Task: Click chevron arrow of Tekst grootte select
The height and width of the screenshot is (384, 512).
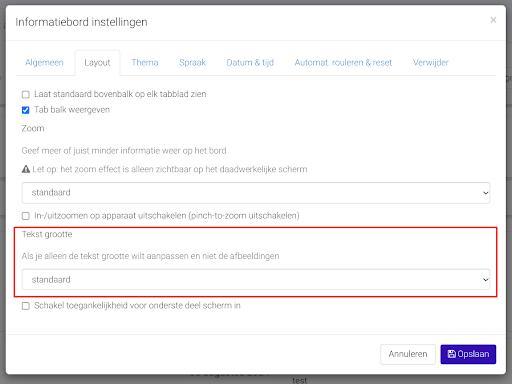Action: 486,280
